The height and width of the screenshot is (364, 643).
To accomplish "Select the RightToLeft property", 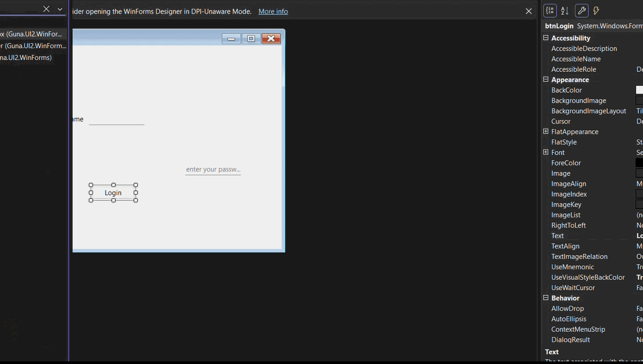I will pos(568,225).
